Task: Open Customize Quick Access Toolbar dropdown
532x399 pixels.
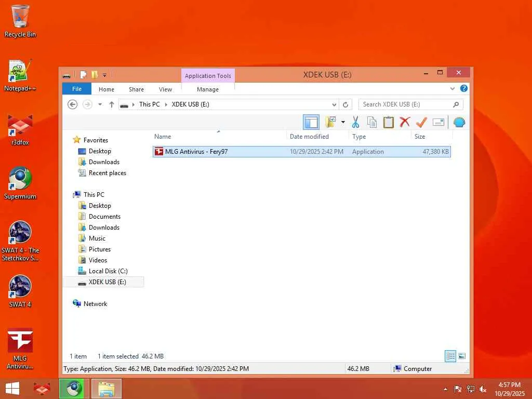Action: point(105,75)
